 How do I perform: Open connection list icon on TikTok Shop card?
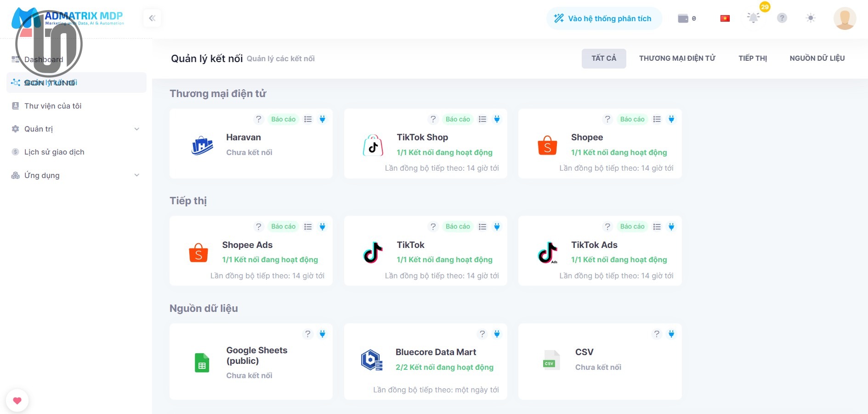(x=482, y=119)
